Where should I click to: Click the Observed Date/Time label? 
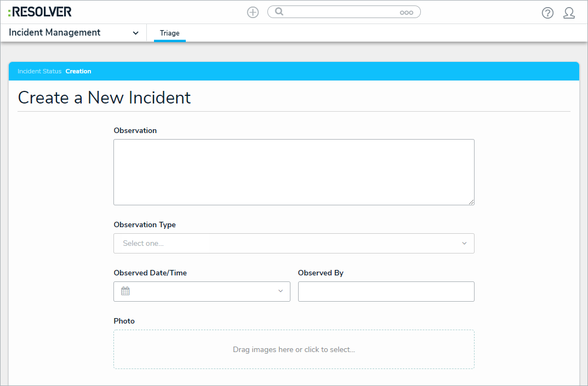coord(150,273)
